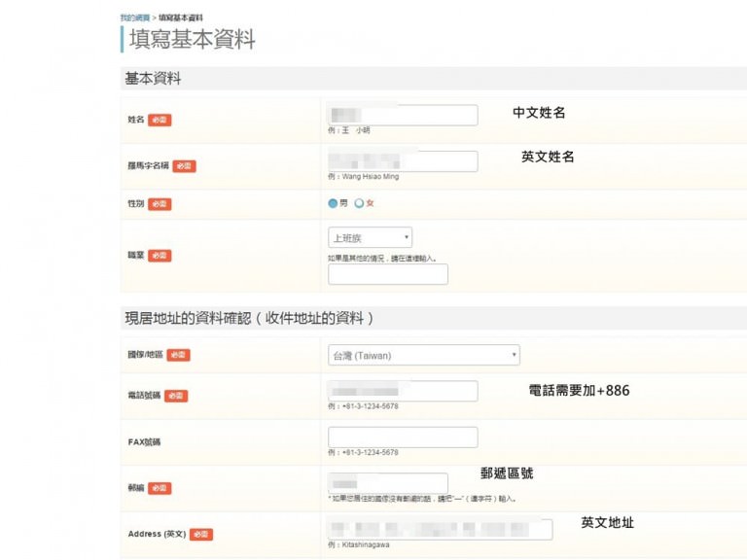Expand the 國家/地區 dropdown showing 台灣 (Taiwan)
The image size is (747, 560).
coord(423,355)
